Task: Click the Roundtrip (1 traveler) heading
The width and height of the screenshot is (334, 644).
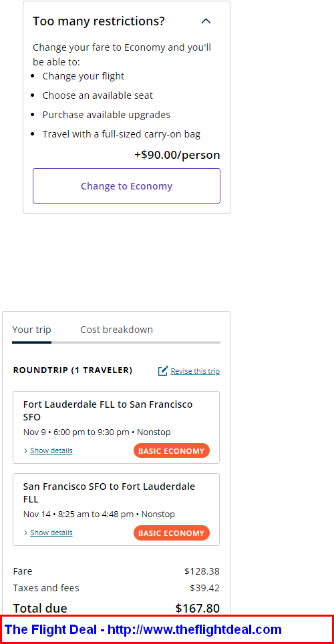Action: coord(72,370)
